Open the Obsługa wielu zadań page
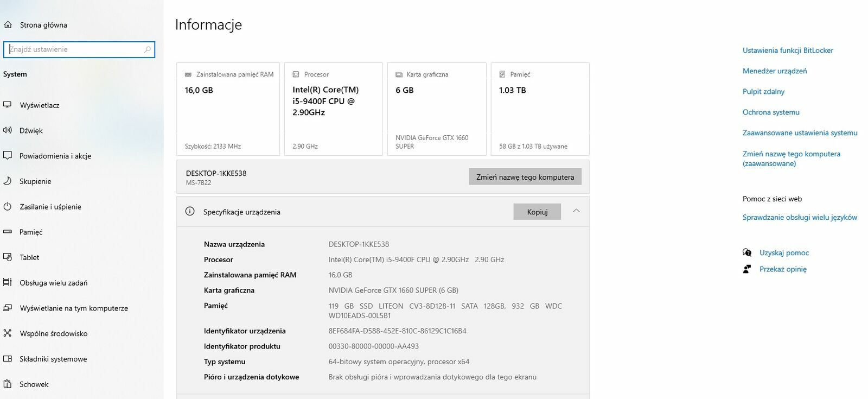The image size is (868, 399). coord(53,283)
